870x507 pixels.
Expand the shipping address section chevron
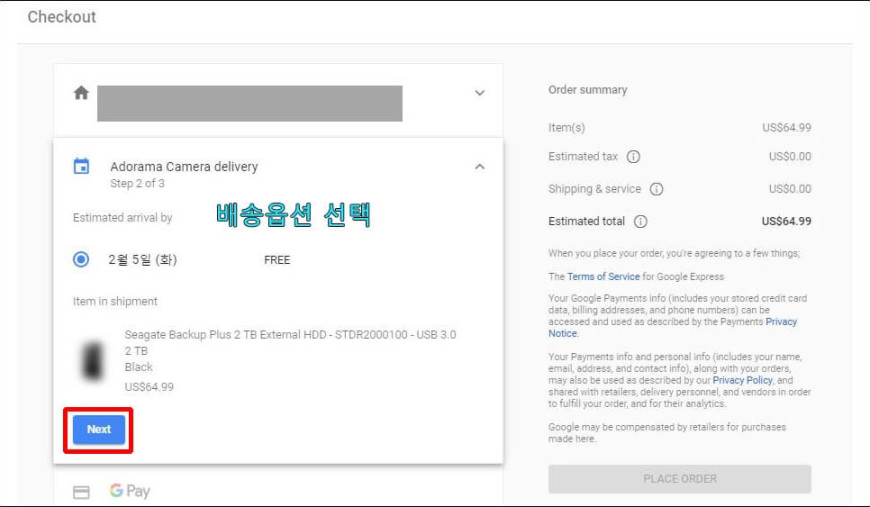pyautogui.click(x=480, y=93)
